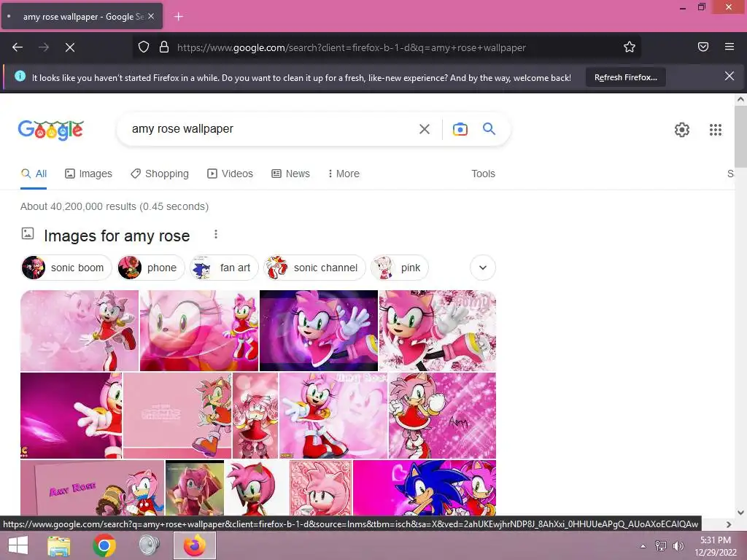Stop loading the page

click(x=70, y=47)
